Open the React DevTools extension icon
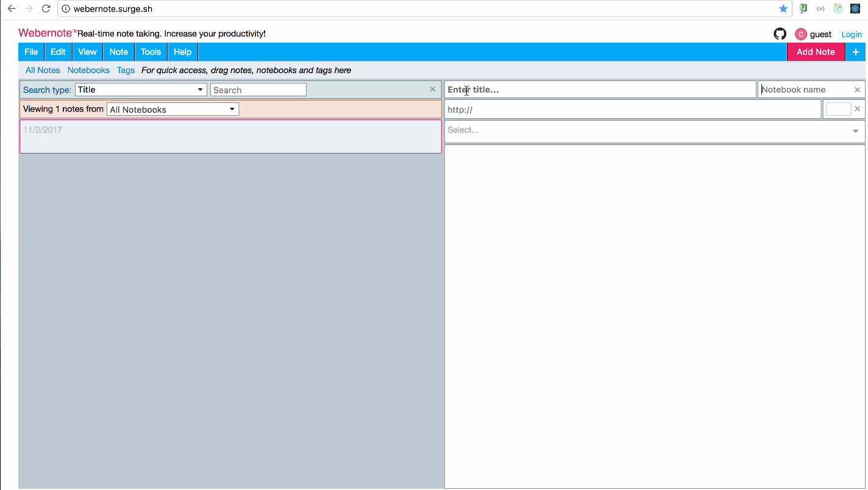The image size is (868, 490). pyautogui.click(x=855, y=9)
